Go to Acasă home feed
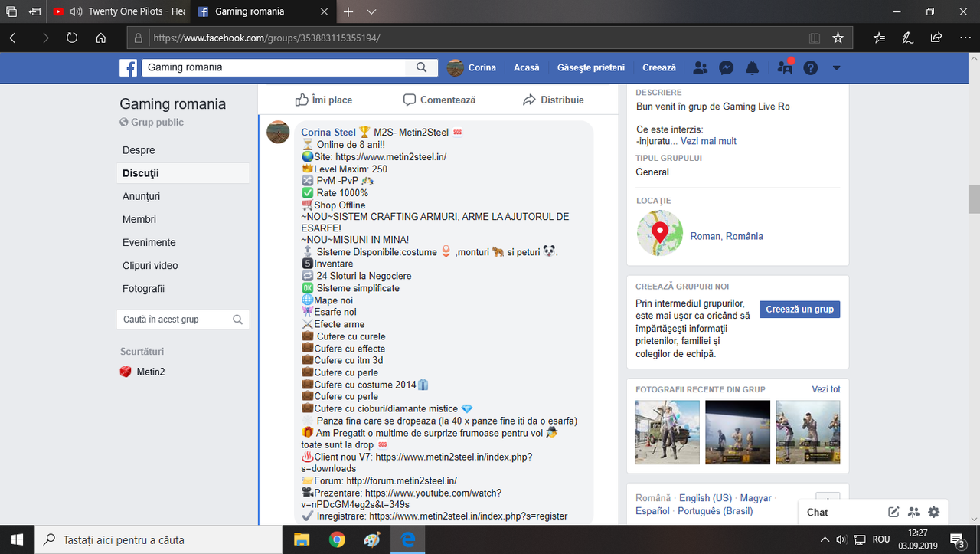 point(527,67)
